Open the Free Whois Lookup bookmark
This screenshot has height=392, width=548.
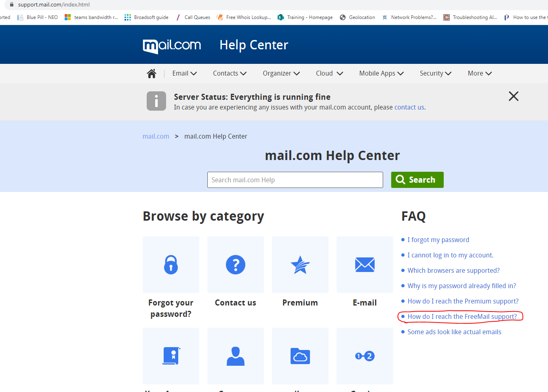coord(244,17)
